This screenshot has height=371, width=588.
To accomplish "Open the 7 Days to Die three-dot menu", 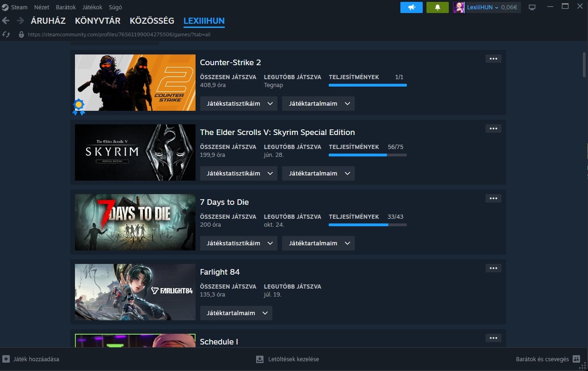I will click(x=493, y=198).
